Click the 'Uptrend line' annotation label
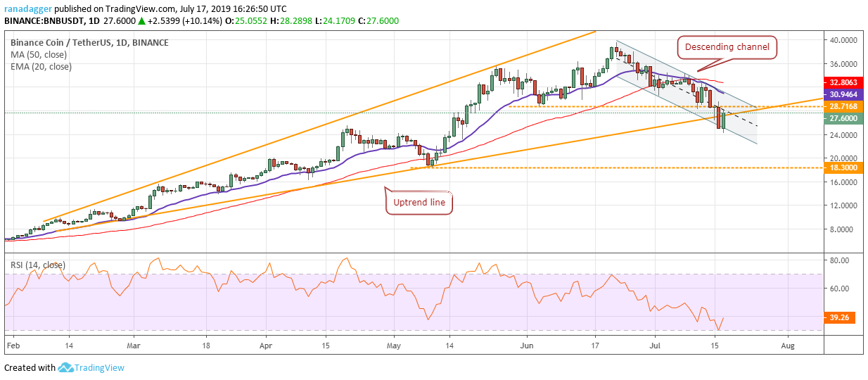868x380 pixels. [x=420, y=203]
